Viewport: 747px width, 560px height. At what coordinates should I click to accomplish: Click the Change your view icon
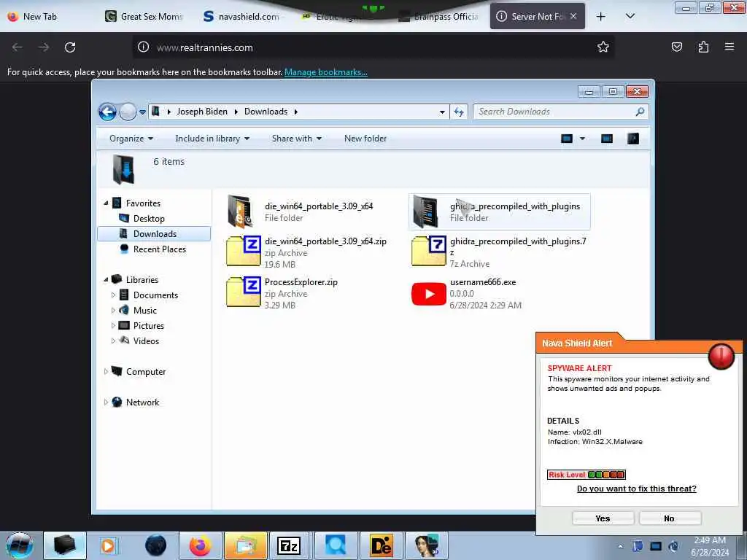566,139
